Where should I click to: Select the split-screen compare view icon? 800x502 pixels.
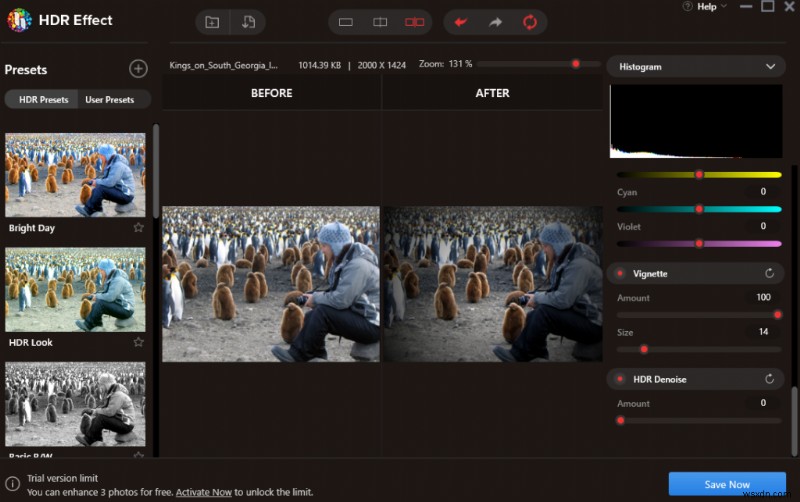click(380, 22)
